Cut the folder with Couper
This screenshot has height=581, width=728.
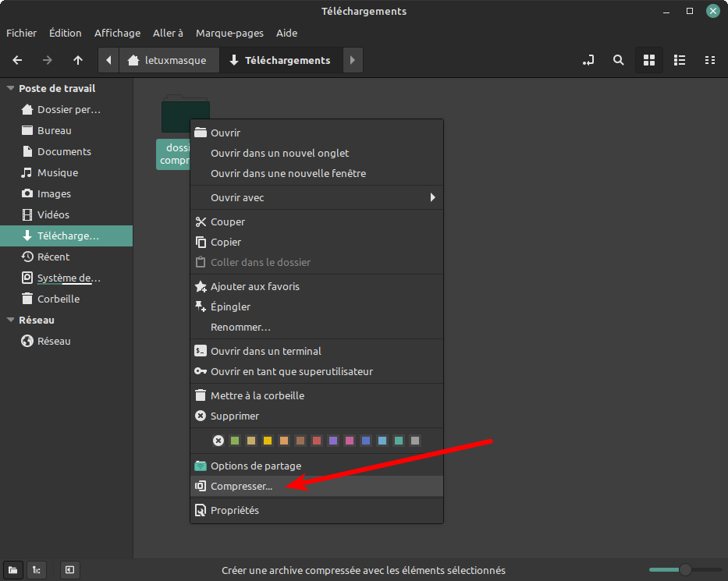coord(317,221)
